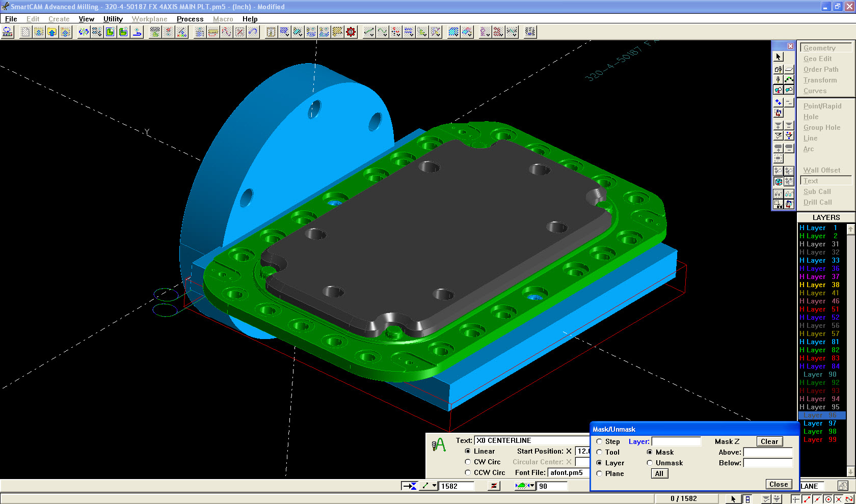Click the red strikethrough icon beside 1582 field
856x504 pixels.
[493, 486]
